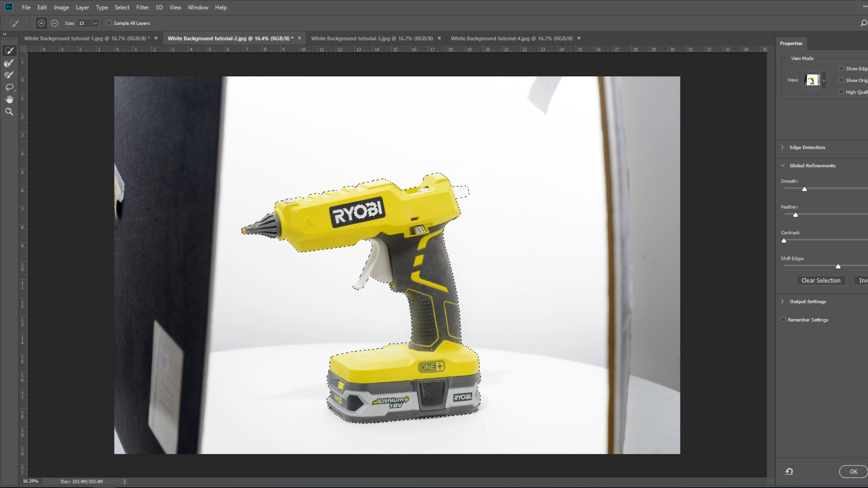The image size is (868, 488).
Task: Open the View menu
Action: pyautogui.click(x=175, y=7)
